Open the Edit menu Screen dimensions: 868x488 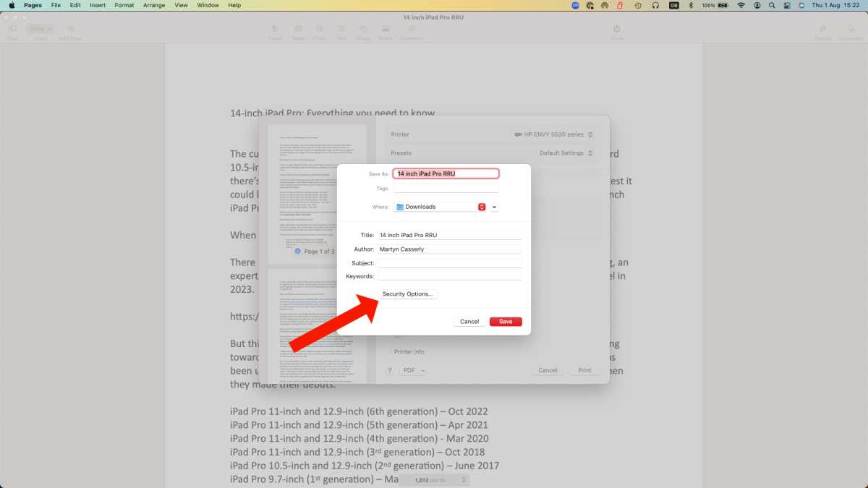coord(75,5)
